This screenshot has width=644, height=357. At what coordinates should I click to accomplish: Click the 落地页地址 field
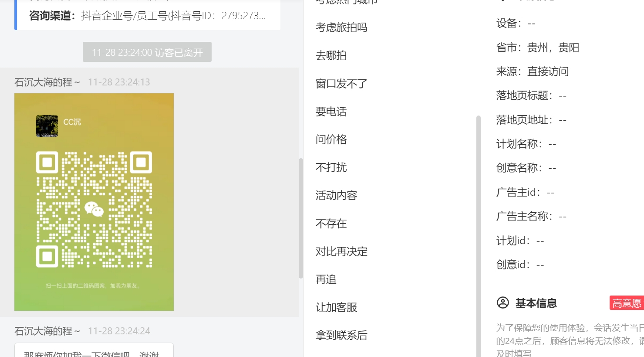[531, 120]
